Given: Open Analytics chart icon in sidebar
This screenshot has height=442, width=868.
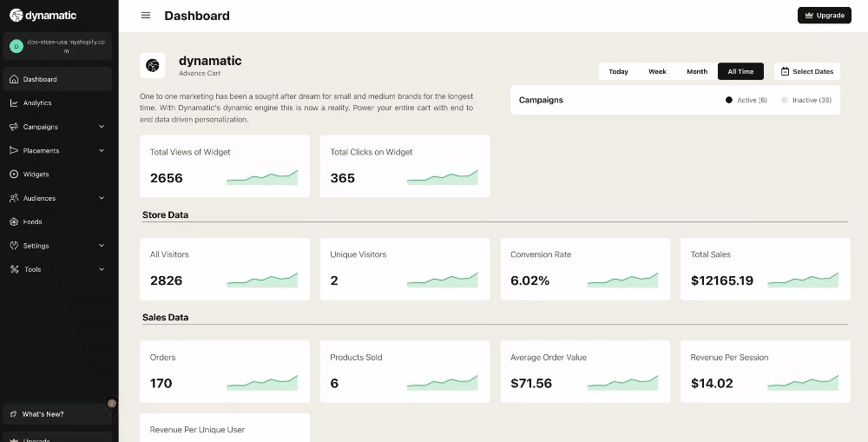Looking at the screenshot, I should (x=14, y=103).
